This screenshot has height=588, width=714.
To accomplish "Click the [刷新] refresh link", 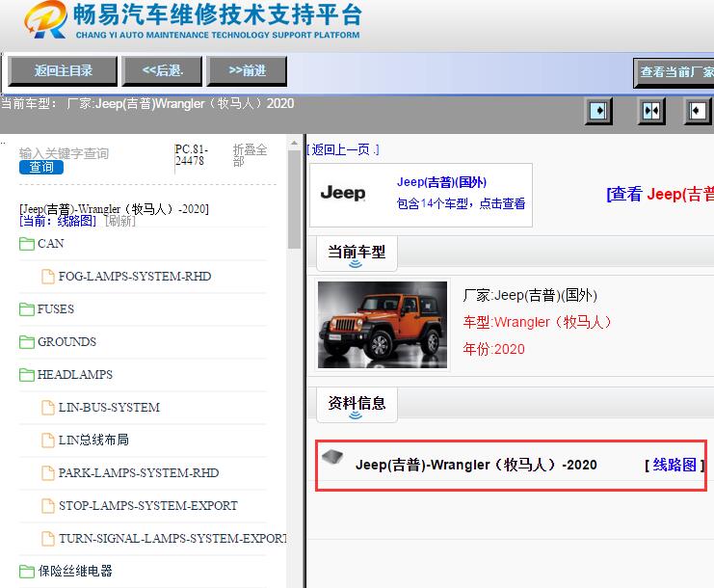I will pos(120,221).
